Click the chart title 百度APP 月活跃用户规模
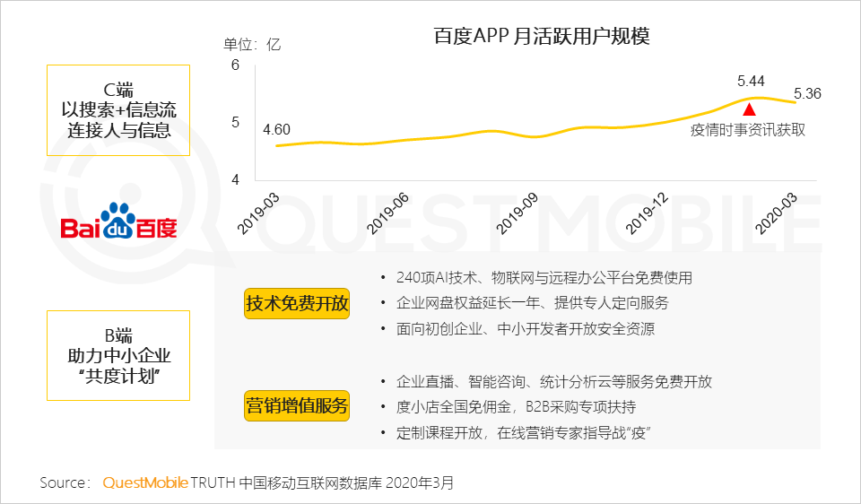The image size is (861, 504). 541,37
